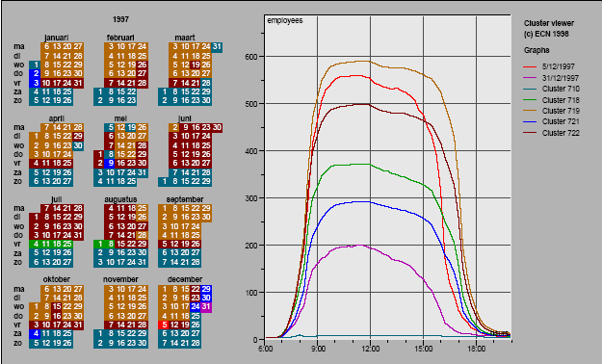Select magenta 31 December calendar day
602x364 pixels.
(x=206, y=307)
